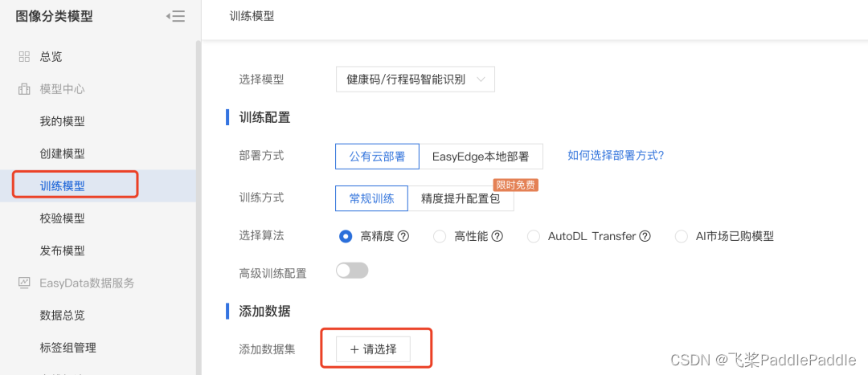
Task: Click help icon beside AutoDL Transfer
Action: point(645,236)
